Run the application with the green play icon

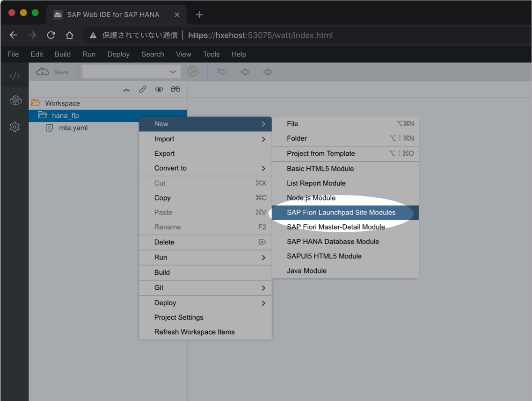[x=192, y=72]
